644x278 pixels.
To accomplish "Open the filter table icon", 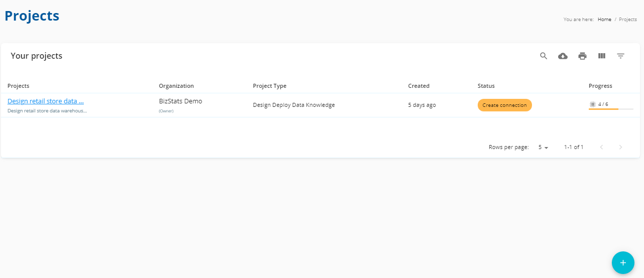I will [621, 56].
